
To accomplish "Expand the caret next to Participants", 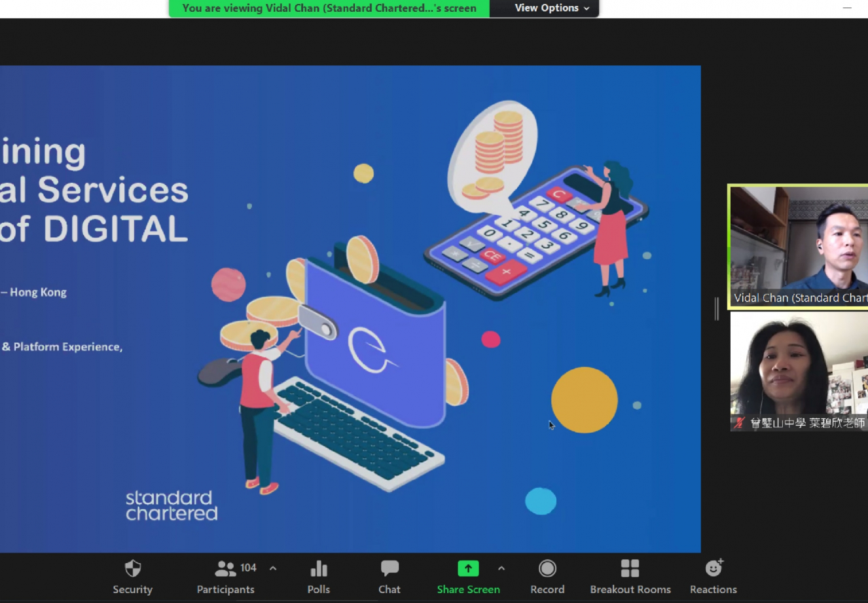I will coord(273,568).
